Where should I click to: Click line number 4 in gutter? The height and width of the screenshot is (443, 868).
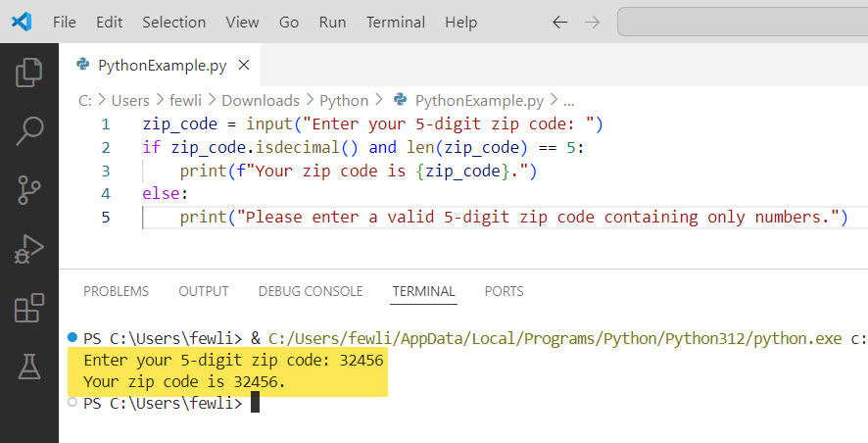point(106,194)
